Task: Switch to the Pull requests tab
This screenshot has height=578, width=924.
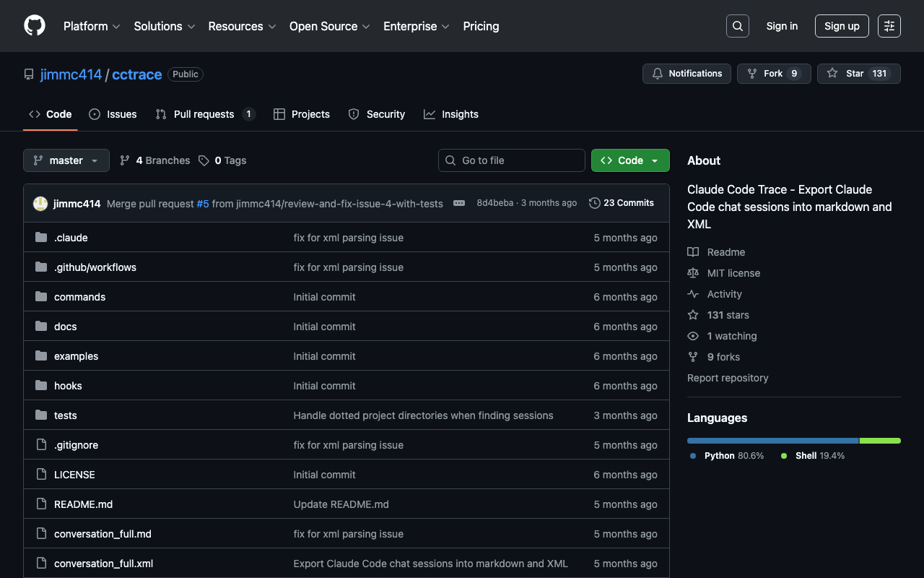Action: click(204, 114)
